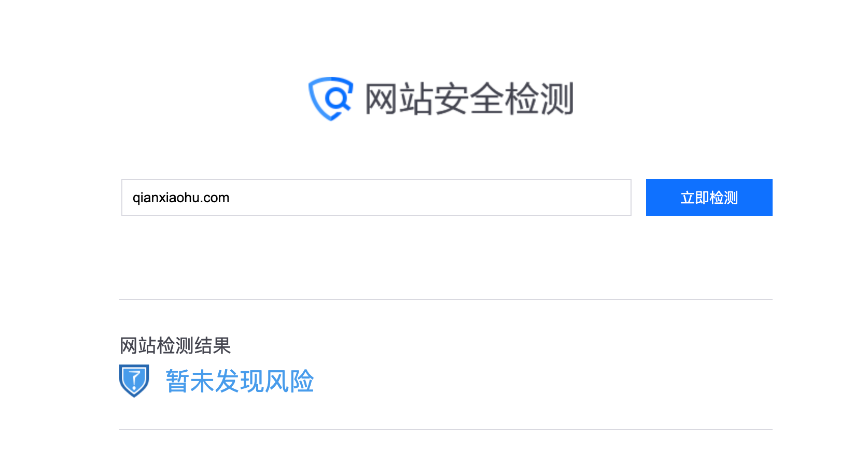Select the magnifier inside the header shield
Viewport: 868px width, 476px height.
(337, 98)
